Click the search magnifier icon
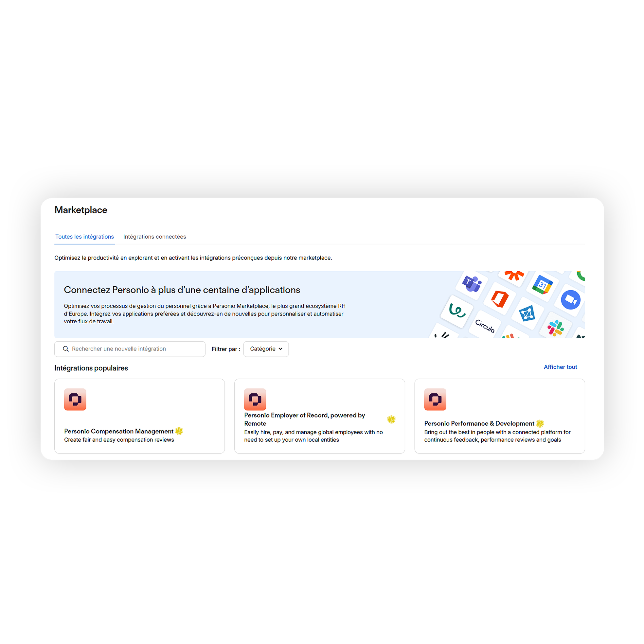The height and width of the screenshot is (644, 644). pos(66,349)
